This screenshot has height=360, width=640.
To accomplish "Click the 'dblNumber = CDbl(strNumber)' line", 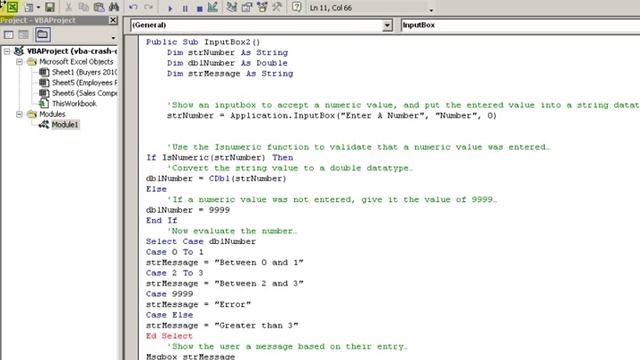I will (216, 179).
